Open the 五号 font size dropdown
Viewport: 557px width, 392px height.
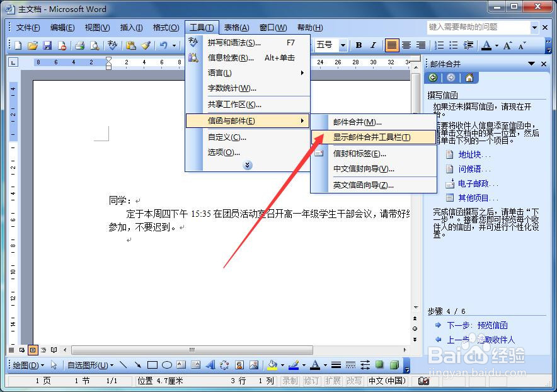pos(343,45)
